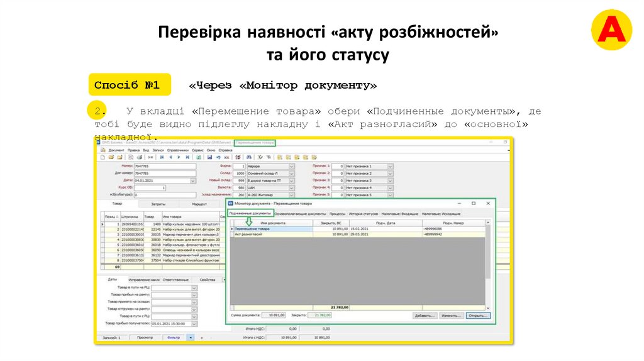Image resolution: width=644 pixels, height=361 pixels.
Task: Expand Товар в пути на РЦ dropdown
Action: 194,288
